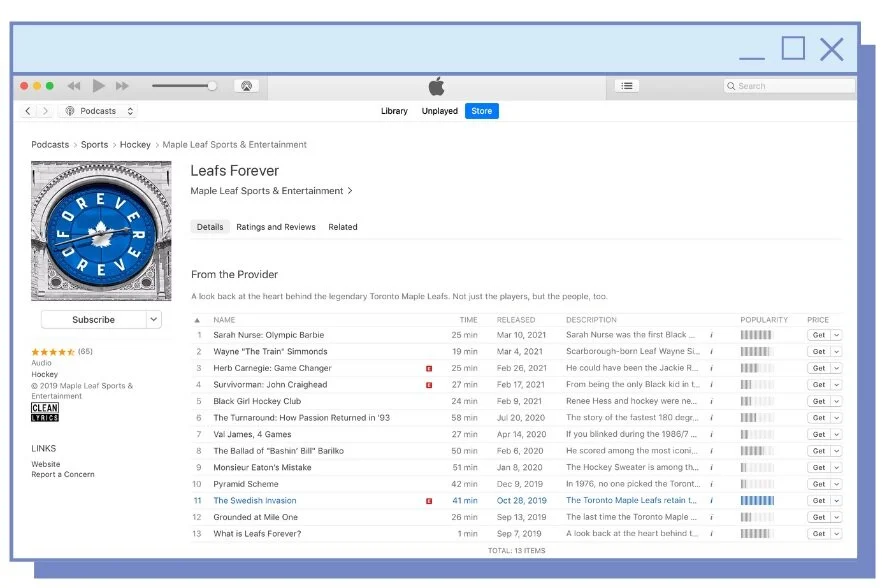
Task: Expand the Subscribe button dropdown arrow
Action: 154,319
